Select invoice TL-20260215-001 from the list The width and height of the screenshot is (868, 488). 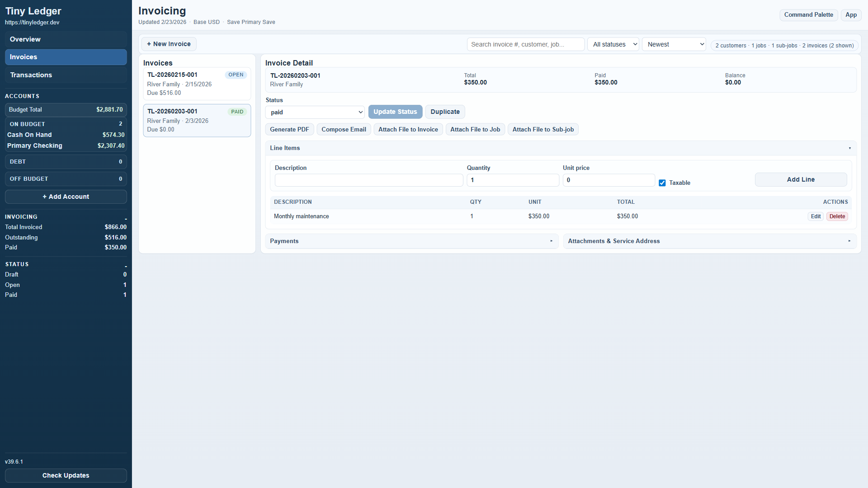(197, 84)
